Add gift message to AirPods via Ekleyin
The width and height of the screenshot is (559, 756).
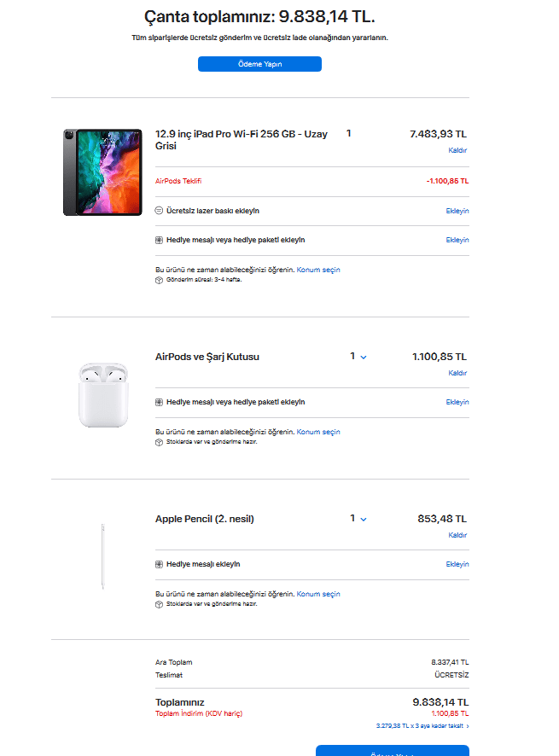457,402
